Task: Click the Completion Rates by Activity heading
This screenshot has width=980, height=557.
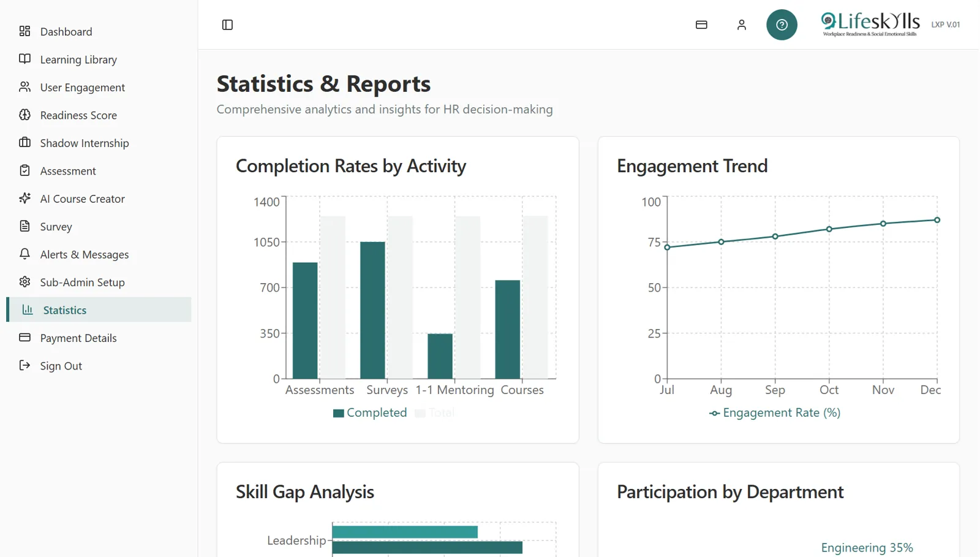Action: pos(351,166)
